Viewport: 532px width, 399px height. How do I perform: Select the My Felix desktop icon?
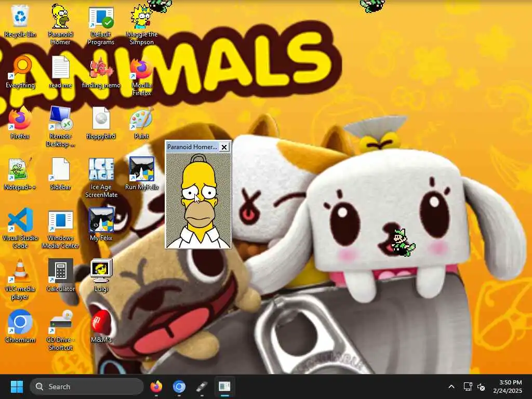(x=101, y=225)
